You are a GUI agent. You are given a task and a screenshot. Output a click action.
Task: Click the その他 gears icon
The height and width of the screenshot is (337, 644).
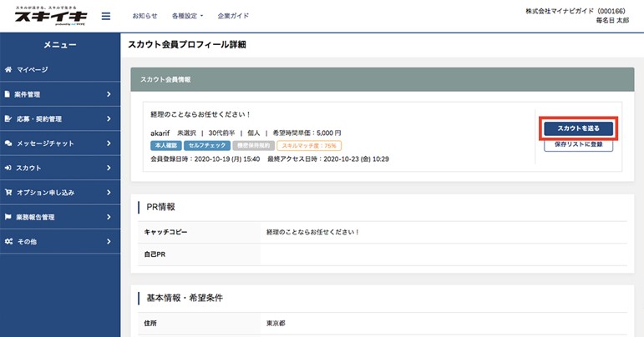pos(8,241)
